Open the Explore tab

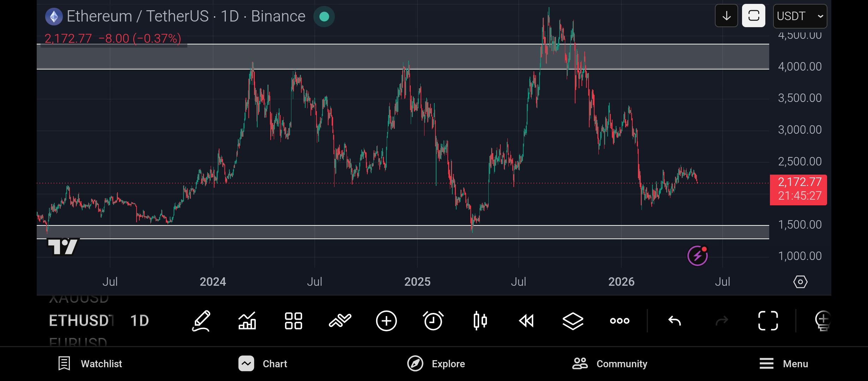pos(436,364)
